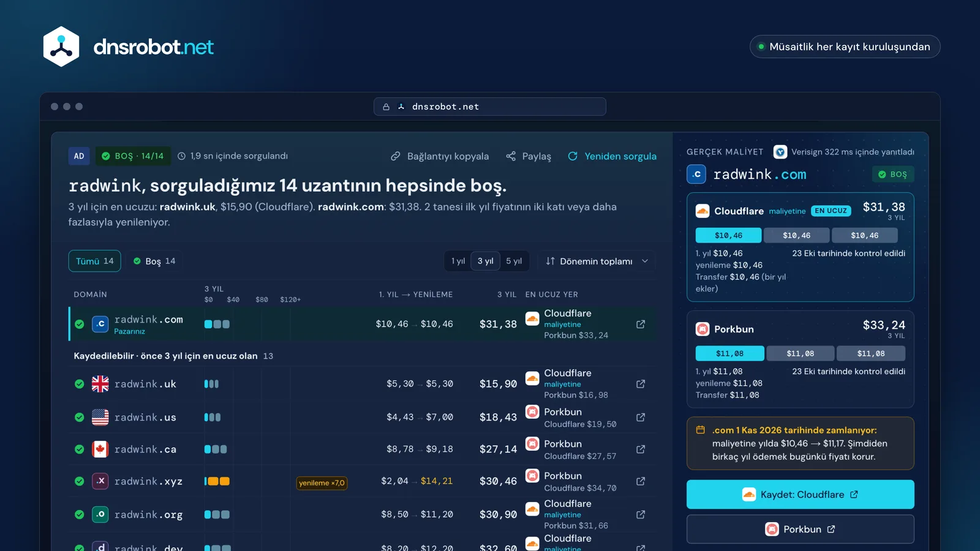
Task: Open external link for radwink.uk row
Action: (641, 384)
